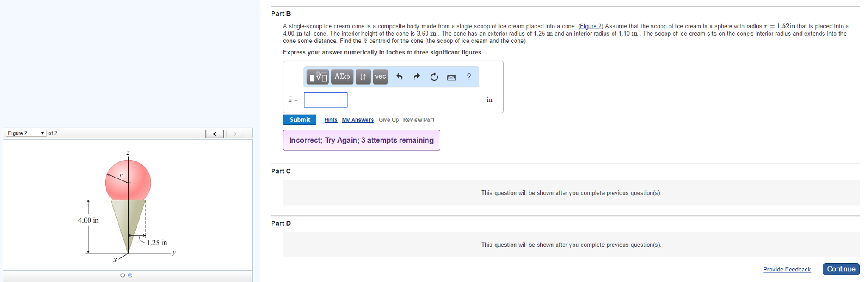Click Give Up
The image size is (868, 282).
pyautogui.click(x=389, y=120)
